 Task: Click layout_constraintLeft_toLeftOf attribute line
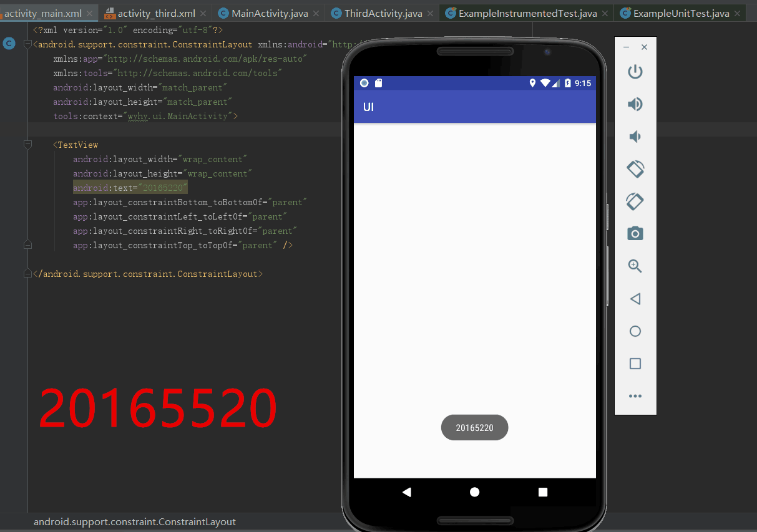click(x=180, y=216)
